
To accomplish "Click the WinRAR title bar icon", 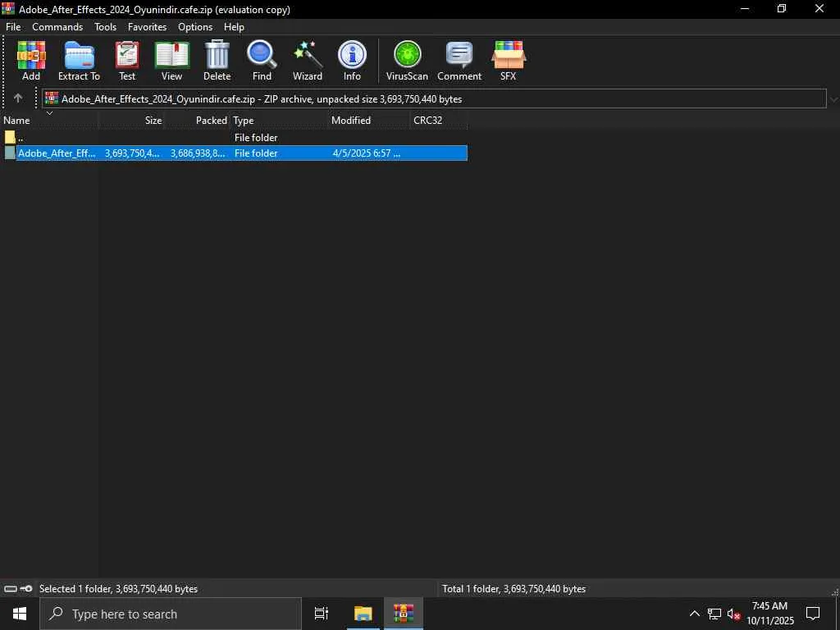I will pos(8,8).
